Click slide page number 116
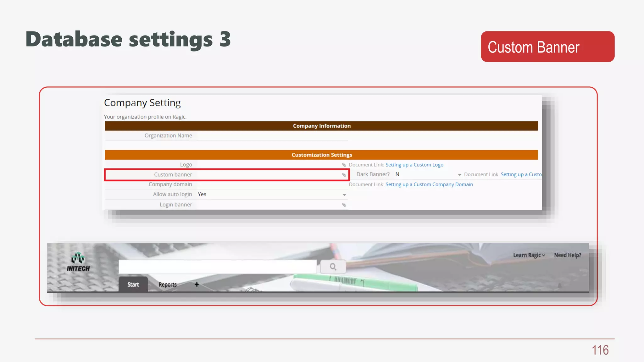This screenshot has width=644, height=362. 600,350
